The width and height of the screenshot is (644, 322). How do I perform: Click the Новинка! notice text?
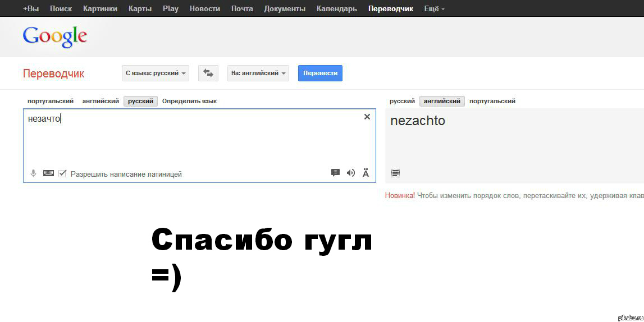(x=400, y=196)
